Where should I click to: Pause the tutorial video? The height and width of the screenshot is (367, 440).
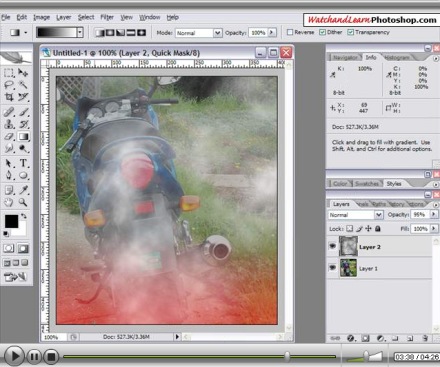click(34, 357)
